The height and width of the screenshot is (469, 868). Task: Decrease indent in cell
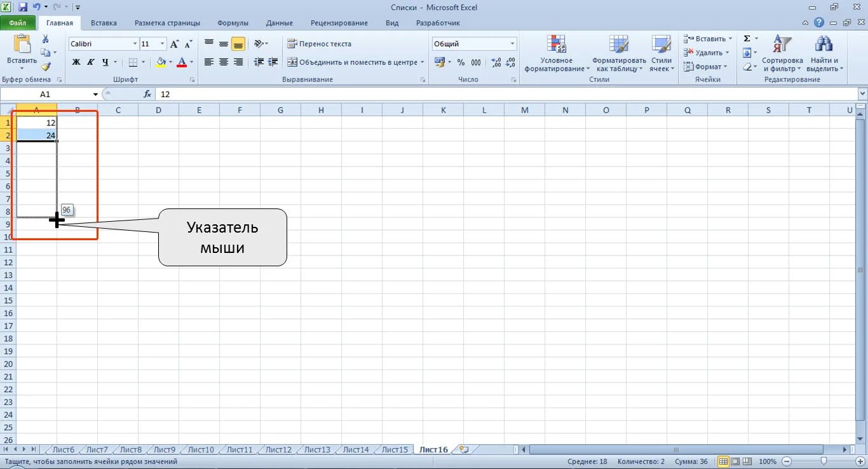coord(259,62)
